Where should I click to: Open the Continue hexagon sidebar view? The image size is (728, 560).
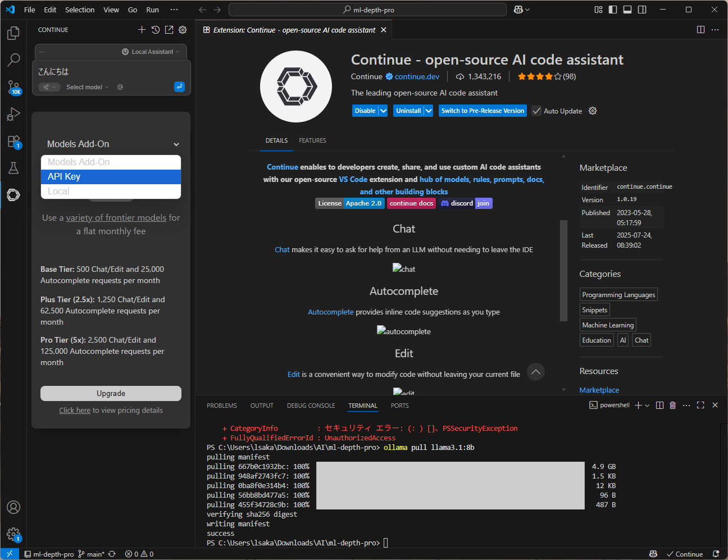pos(13,195)
